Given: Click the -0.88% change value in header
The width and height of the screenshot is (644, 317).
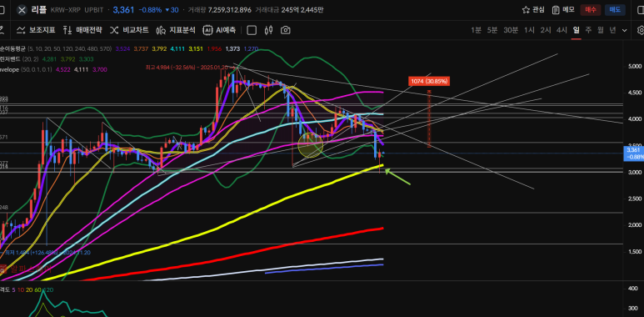Looking at the screenshot, I should pos(150,10).
